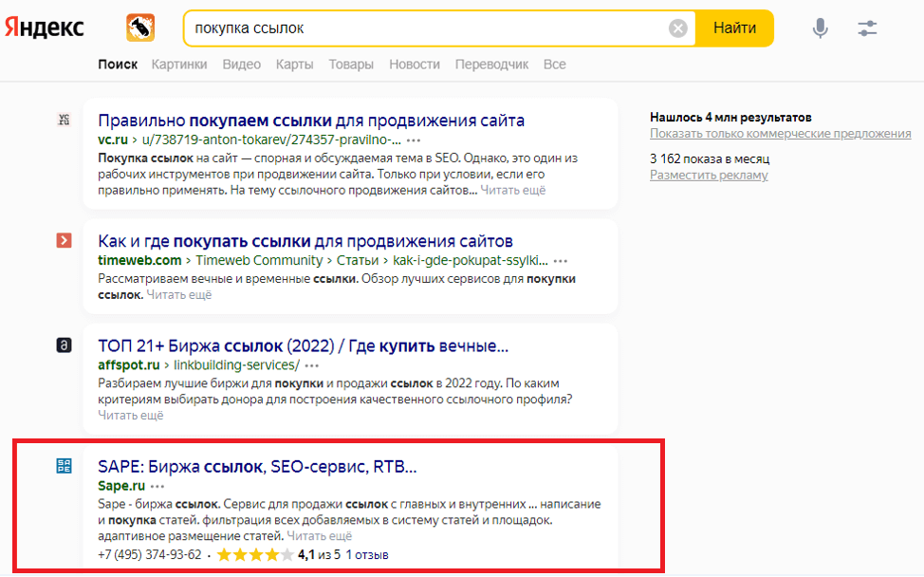924x577 pixels.
Task: Open the Карты tab
Action: coord(295,65)
